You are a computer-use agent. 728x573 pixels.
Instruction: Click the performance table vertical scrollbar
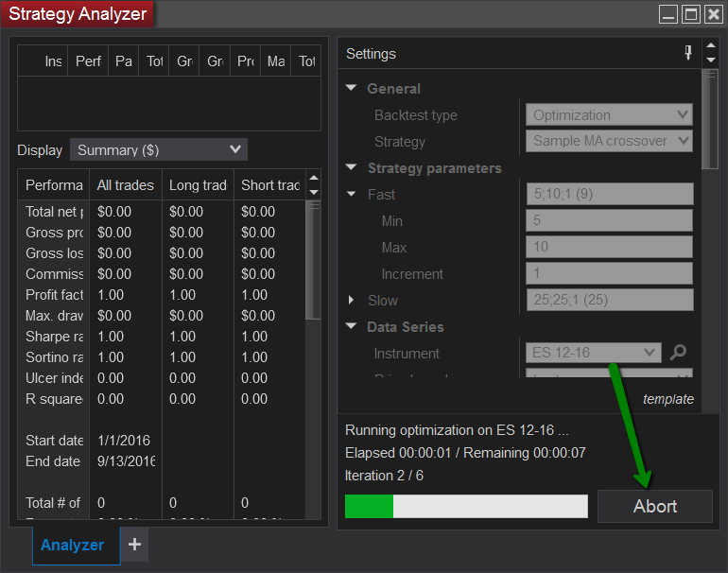click(313, 260)
